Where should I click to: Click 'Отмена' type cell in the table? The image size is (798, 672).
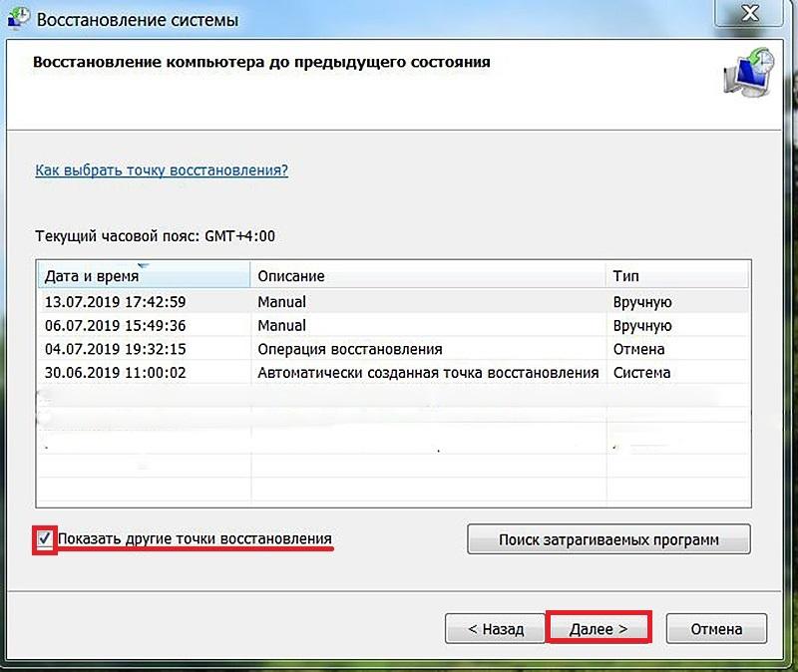click(x=638, y=349)
